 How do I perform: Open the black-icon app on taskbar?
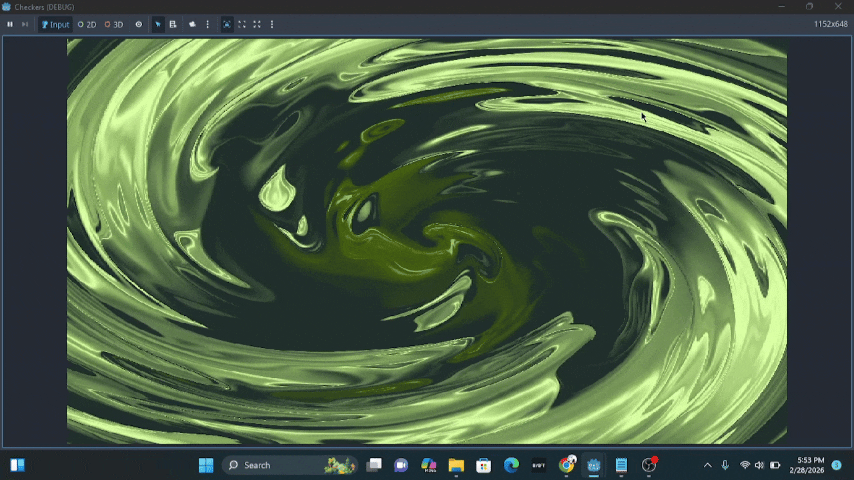pyautogui.click(x=539, y=465)
